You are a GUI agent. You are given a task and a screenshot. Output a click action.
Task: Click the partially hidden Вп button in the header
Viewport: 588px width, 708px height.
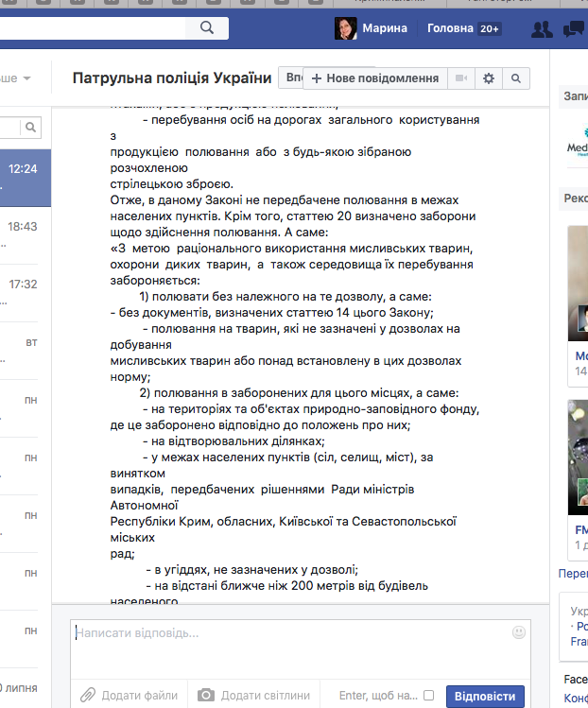coord(291,78)
